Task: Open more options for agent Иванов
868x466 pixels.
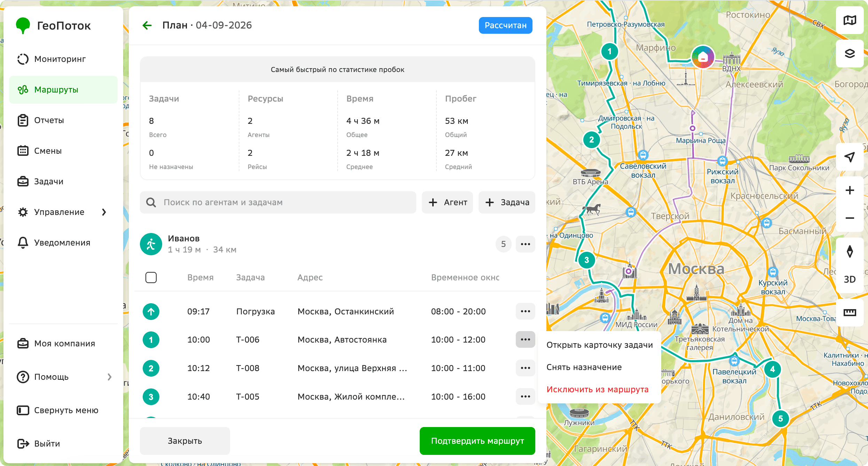Action: point(525,244)
